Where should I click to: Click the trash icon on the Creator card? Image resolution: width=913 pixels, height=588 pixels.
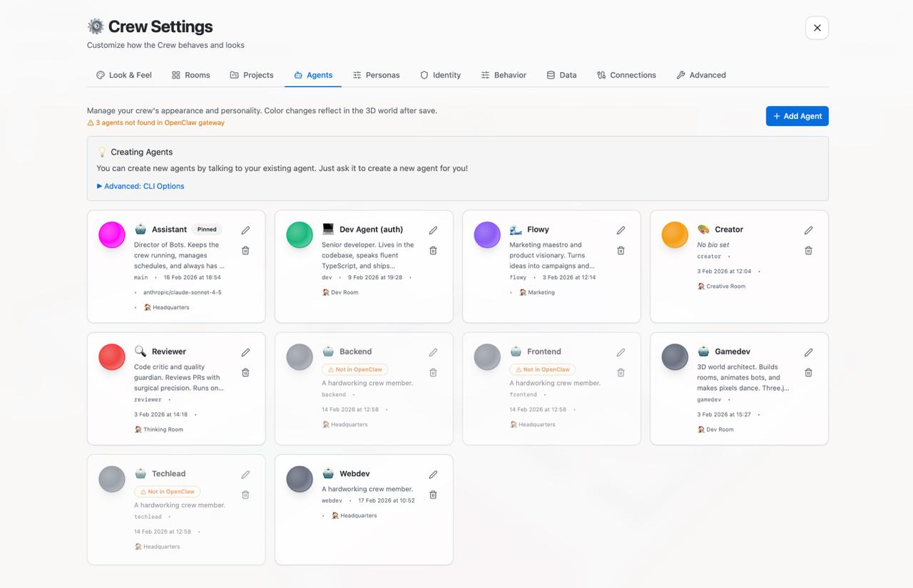[808, 250]
